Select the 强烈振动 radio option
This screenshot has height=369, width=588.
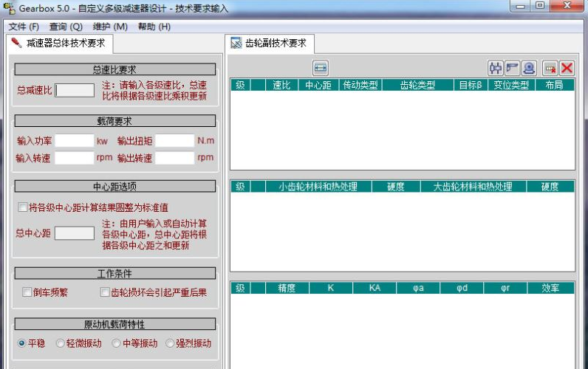[171, 343]
